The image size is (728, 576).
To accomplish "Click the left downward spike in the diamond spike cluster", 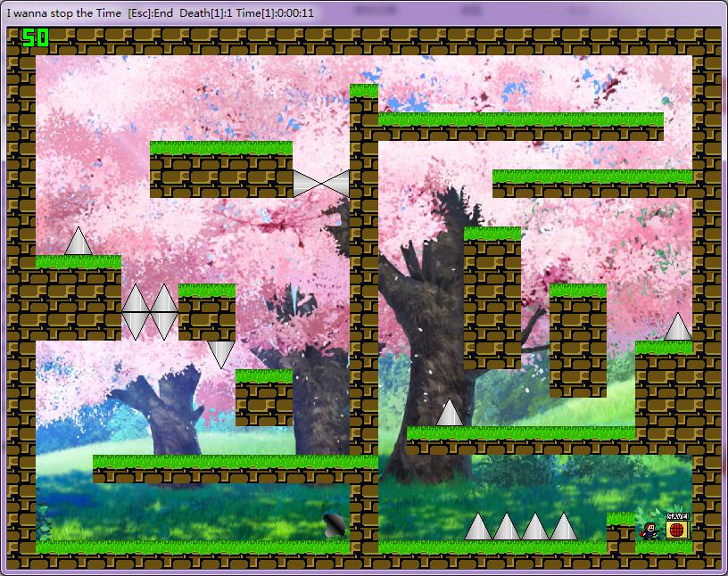I will [x=136, y=326].
